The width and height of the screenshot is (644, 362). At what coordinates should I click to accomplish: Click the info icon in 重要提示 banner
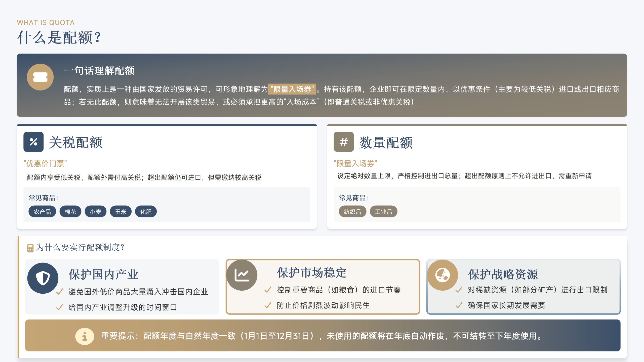[x=85, y=336]
